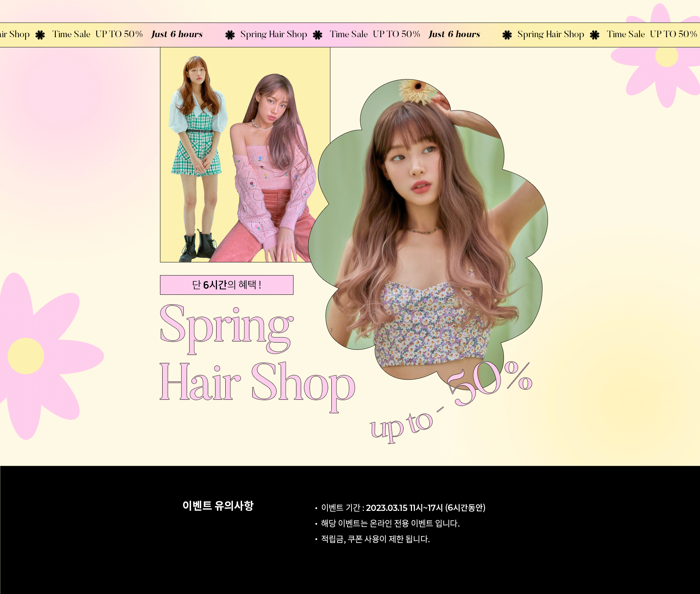700x594 pixels.
Task: Click the middle 'Spring Hair Shop' ticker text
Action: [274, 34]
